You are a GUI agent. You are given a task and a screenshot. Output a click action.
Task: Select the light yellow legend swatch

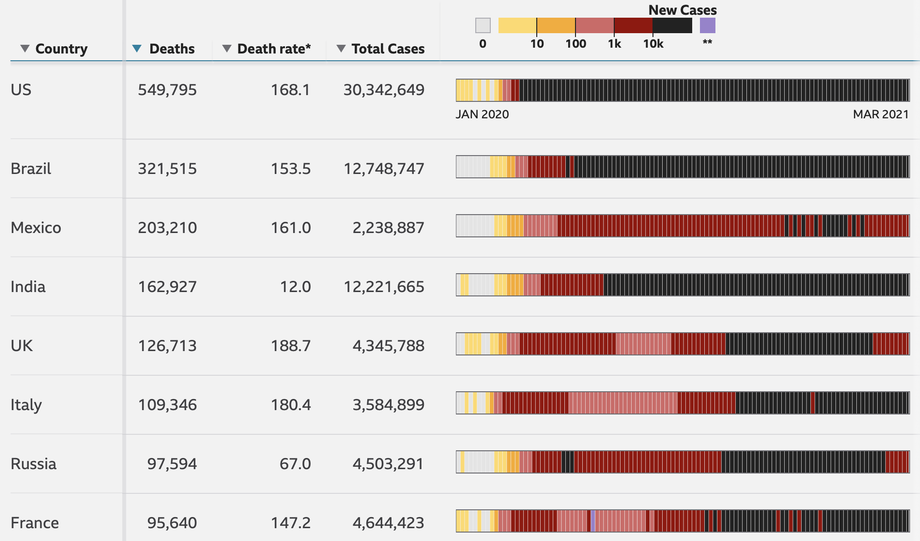pos(518,25)
